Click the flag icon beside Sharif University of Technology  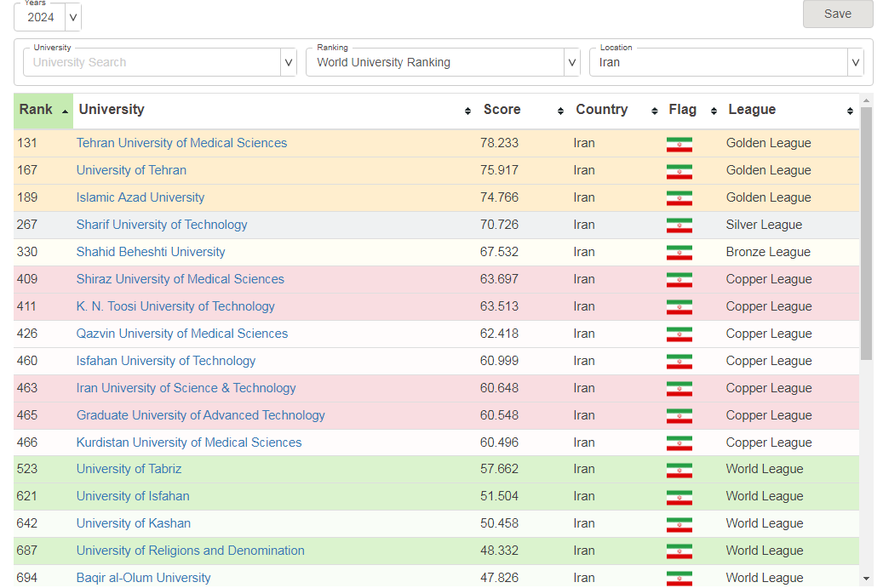pyautogui.click(x=679, y=225)
